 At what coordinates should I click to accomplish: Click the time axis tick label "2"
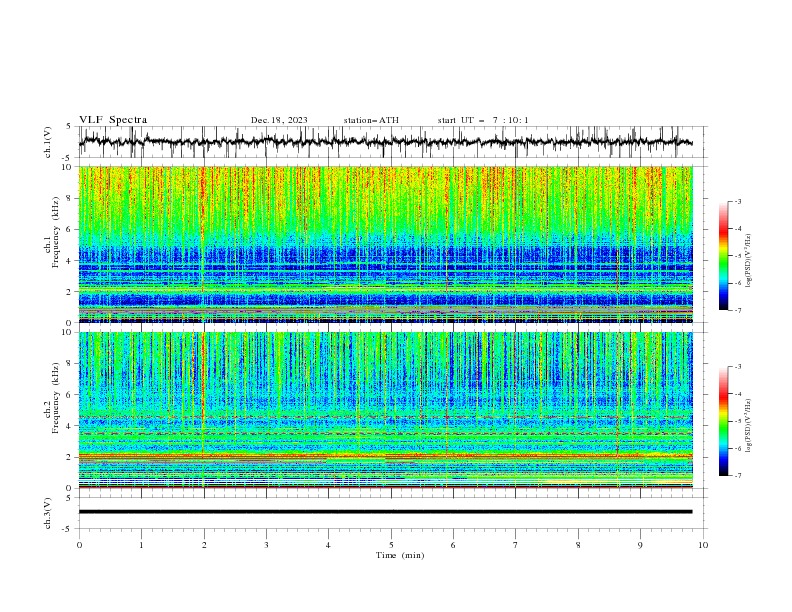tap(204, 545)
